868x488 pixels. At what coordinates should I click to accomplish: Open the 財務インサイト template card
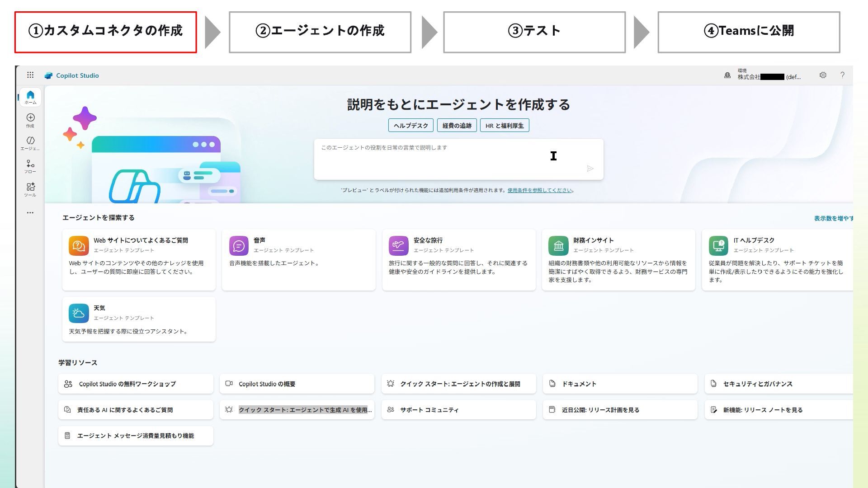pyautogui.click(x=618, y=260)
